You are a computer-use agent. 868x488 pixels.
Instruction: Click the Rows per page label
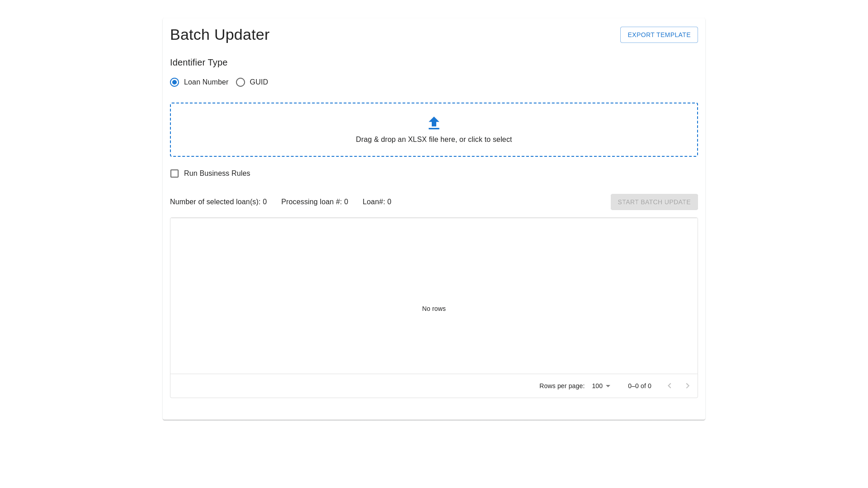[561, 386]
